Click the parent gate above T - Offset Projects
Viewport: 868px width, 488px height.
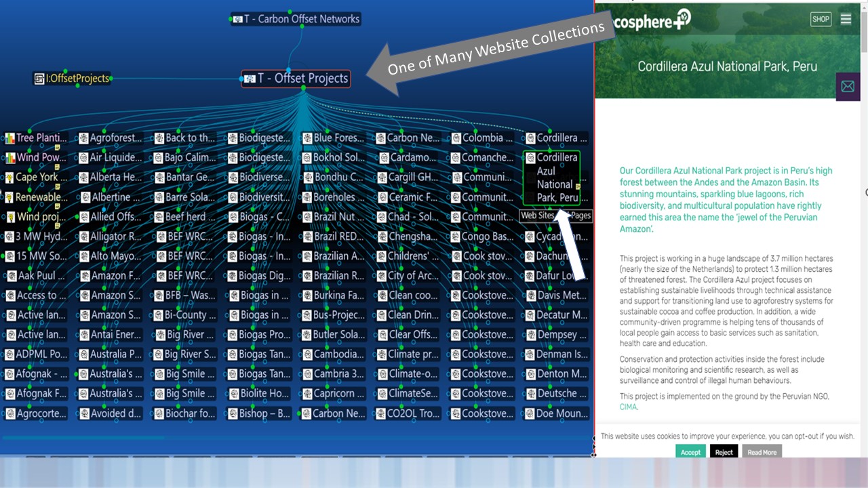[288, 70]
